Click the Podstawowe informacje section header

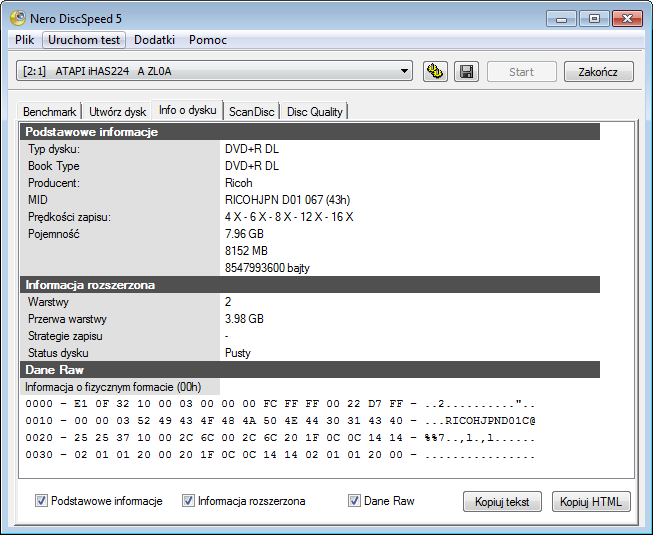[x=310, y=132]
